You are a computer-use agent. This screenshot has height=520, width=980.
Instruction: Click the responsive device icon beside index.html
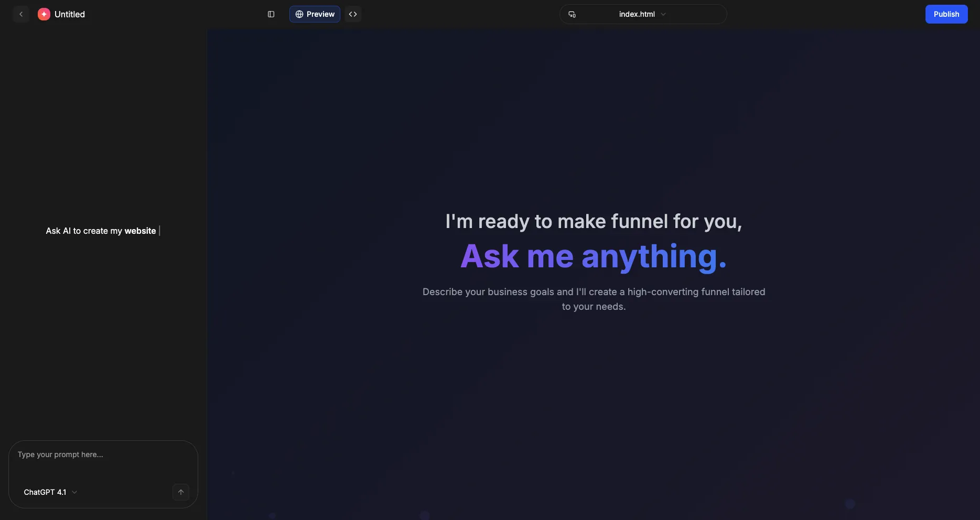[x=572, y=14]
